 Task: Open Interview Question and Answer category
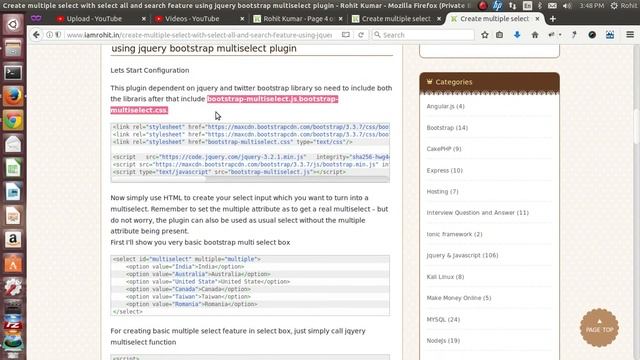coord(478,213)
